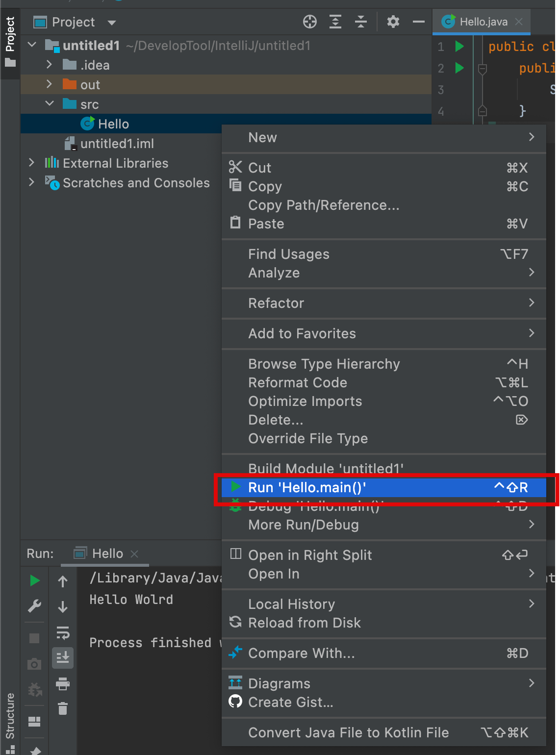Viewport: 560px width, 755px height.
Task: Click the down arrow in Run console toolbar
Action: point(63,607)
